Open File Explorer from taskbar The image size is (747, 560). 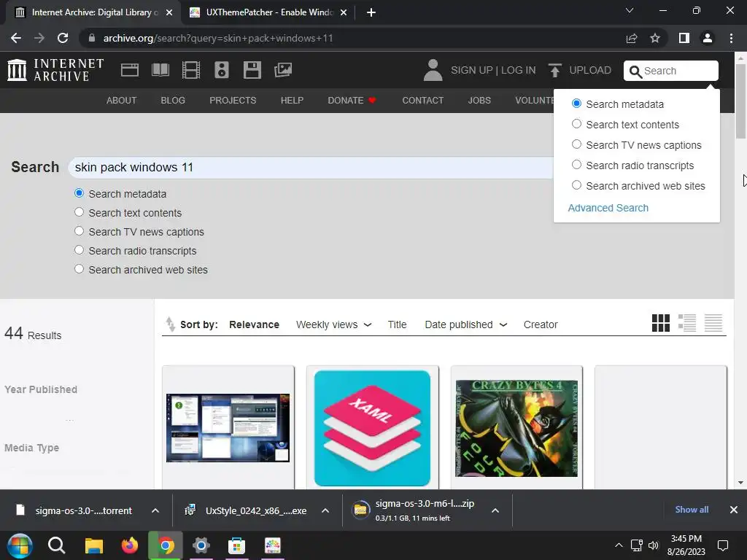click(94, 545)
